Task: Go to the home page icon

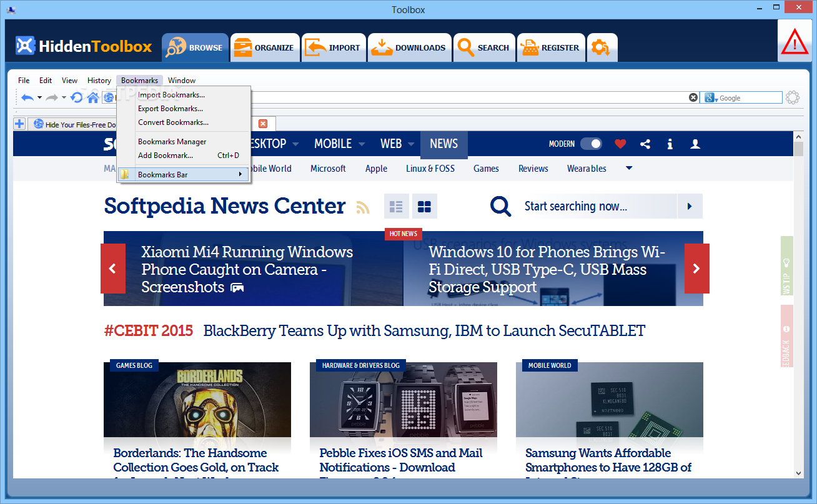Action: (92, 97)
